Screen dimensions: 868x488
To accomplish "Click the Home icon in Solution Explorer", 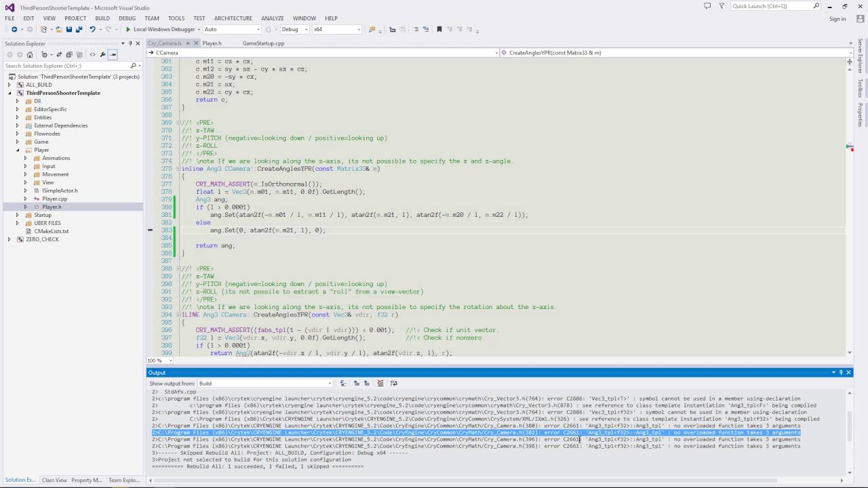I will 30,55.
